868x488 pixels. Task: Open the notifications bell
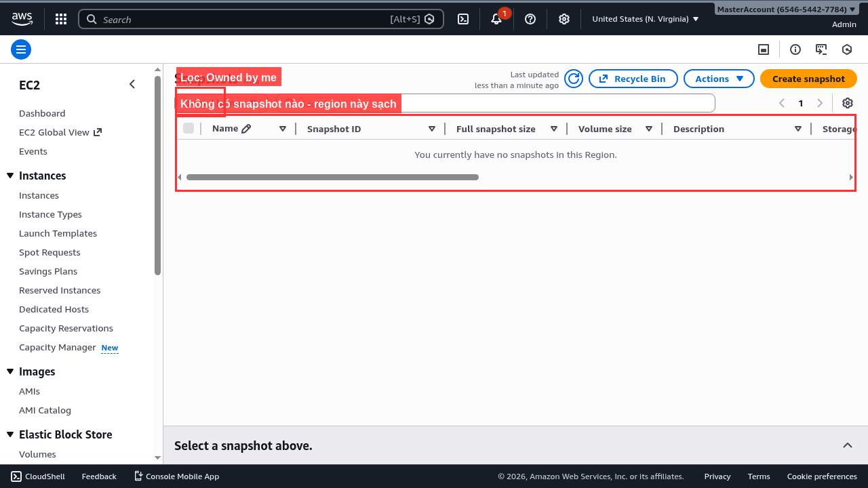coord(496,19)
